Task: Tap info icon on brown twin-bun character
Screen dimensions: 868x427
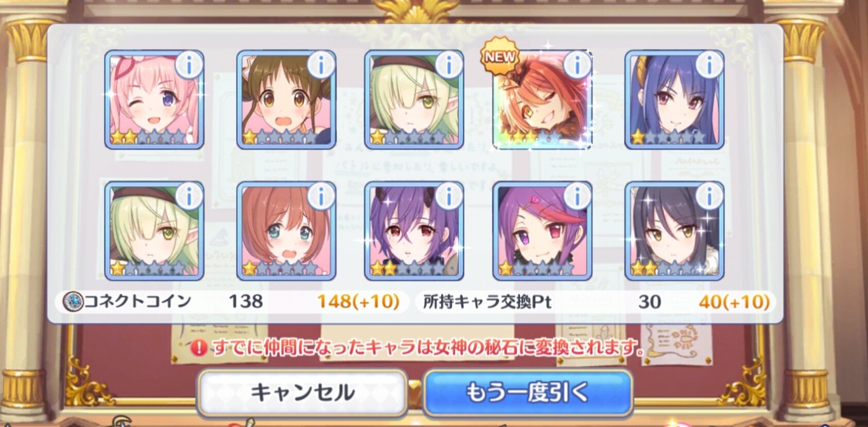Action: pyautogui.click(x=321, y=65)
